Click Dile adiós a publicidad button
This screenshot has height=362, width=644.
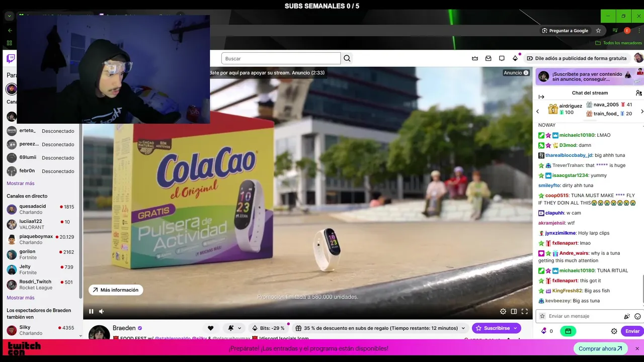(577, 58)
